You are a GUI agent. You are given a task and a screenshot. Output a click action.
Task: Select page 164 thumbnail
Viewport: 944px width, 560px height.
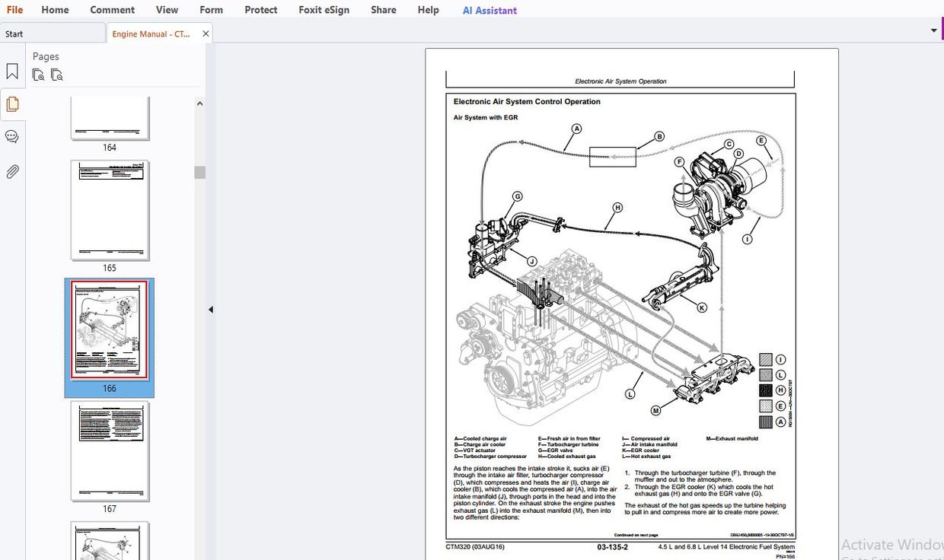[110, 118]
